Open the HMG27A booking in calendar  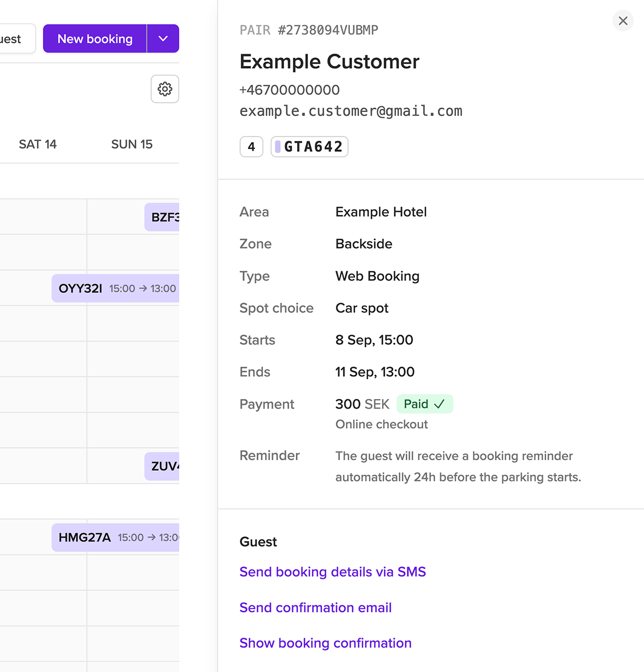click(x=115, y=537)
